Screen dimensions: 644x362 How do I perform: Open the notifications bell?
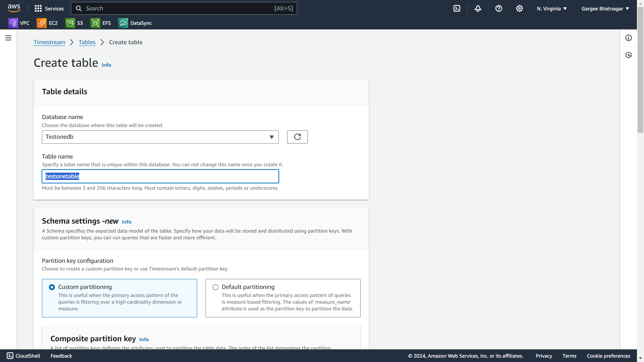coord(478,8)
